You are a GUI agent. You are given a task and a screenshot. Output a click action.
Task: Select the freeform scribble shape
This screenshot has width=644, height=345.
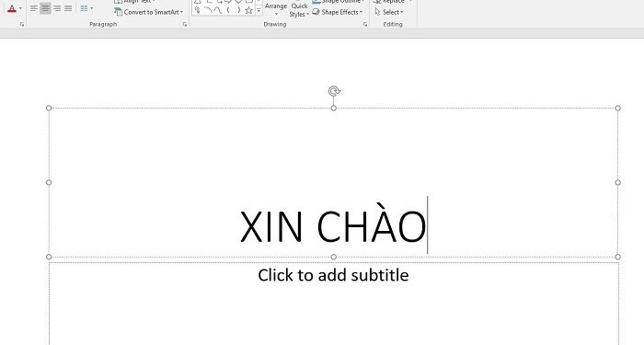tap(198, 10)
